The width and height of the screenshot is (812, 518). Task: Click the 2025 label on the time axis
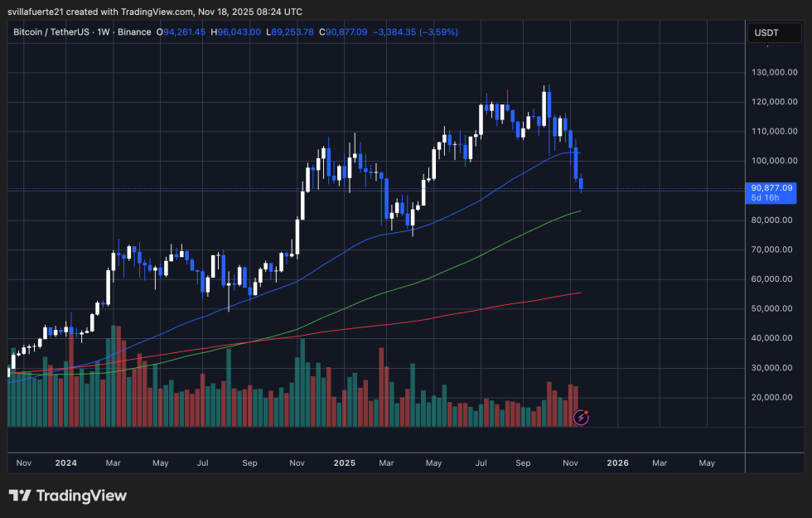[344, 463]
